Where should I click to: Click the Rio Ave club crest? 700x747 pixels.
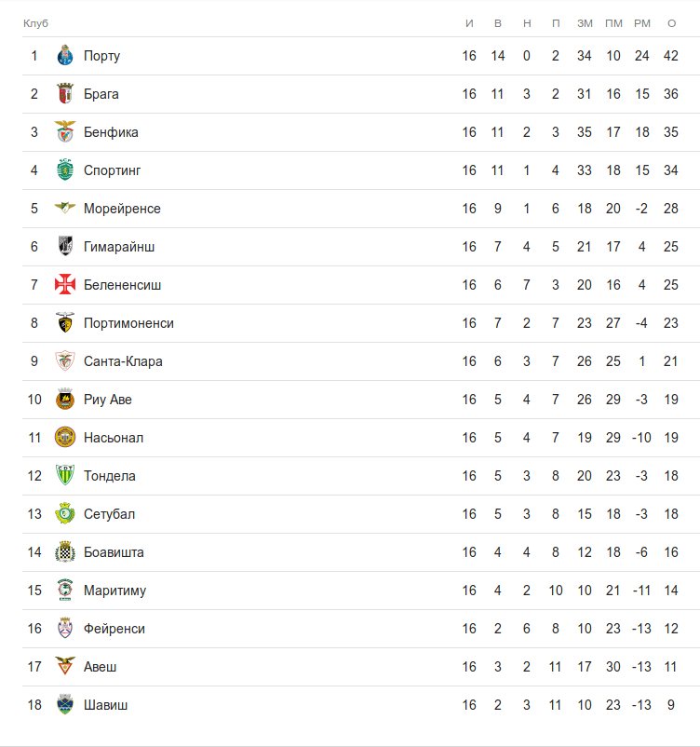click(x=65, y=400)
